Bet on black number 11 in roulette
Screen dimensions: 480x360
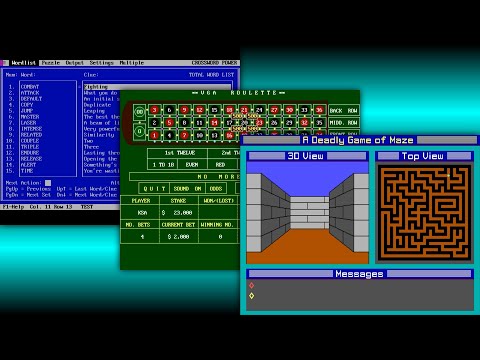(x=199, y=123)
